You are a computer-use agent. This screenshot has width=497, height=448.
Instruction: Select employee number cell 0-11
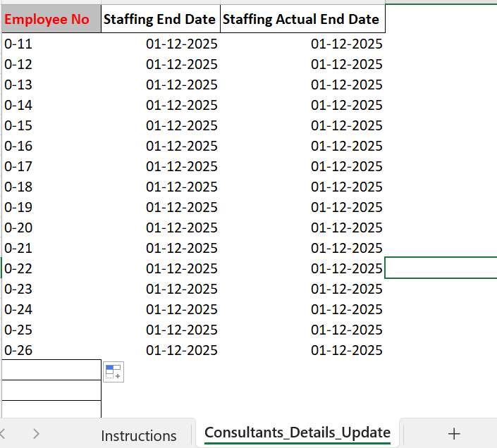[51, 44]
